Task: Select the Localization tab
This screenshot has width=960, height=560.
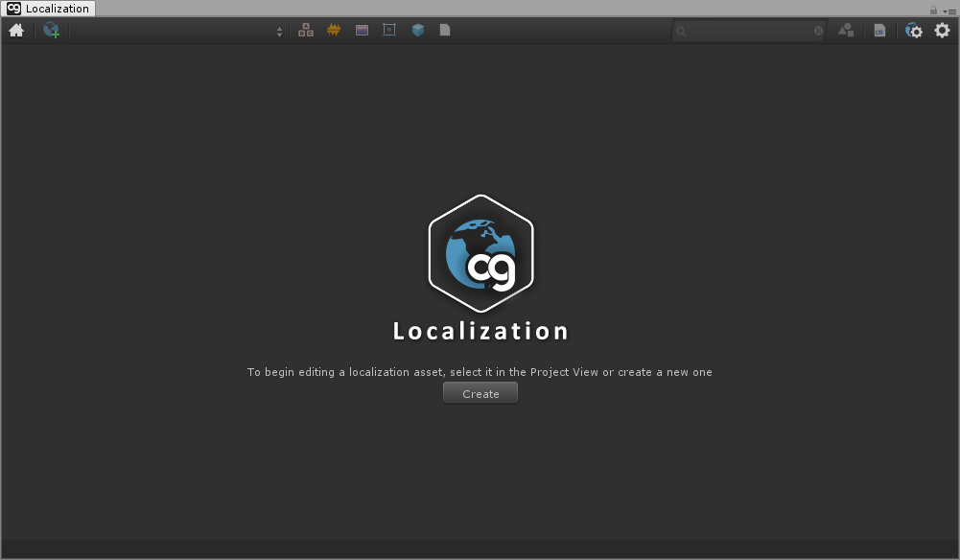Action: (x=48, y=8)
